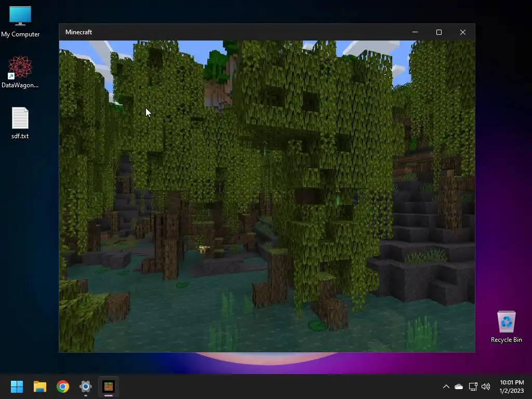532x399 pixels.
Task: Open the Windows Start menu
Action: pyautogui.click(x=17, y=387)
